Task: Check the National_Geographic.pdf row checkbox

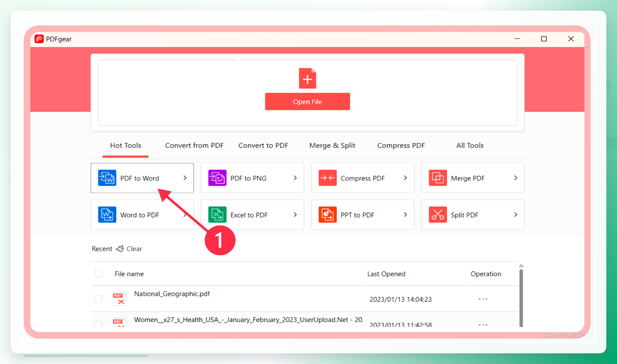Action: 98,299
